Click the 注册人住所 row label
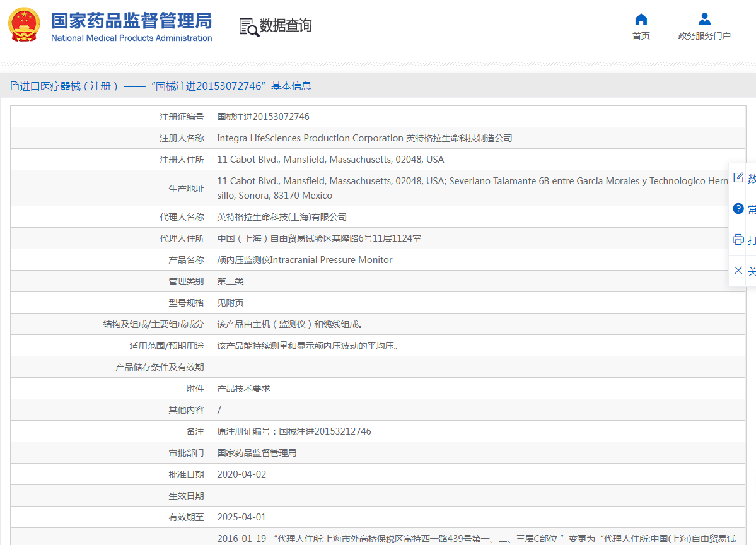 click(182, 160)
